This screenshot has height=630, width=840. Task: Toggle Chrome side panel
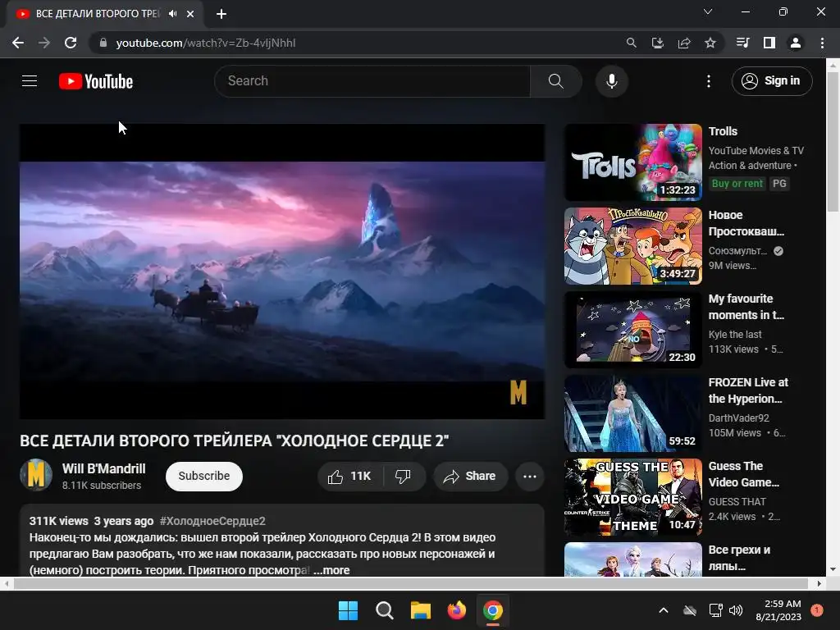769,43
